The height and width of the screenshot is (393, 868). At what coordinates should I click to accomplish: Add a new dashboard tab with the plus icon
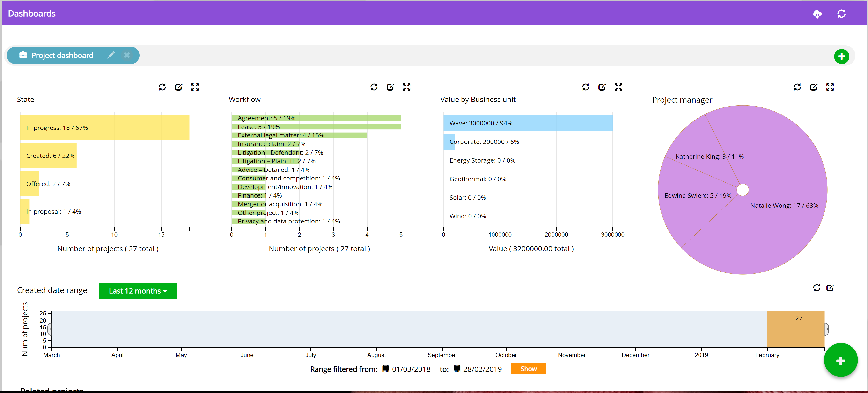[x=841, y=56]
